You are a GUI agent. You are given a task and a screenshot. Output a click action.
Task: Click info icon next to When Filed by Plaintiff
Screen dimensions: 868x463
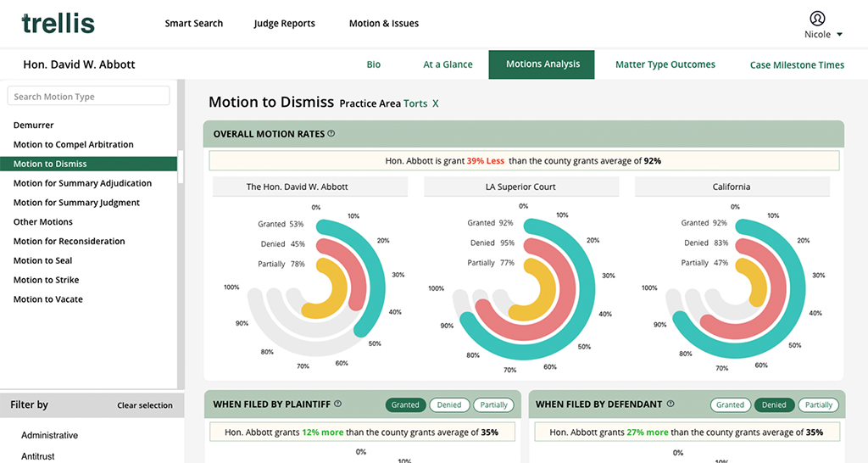(338, 404)
